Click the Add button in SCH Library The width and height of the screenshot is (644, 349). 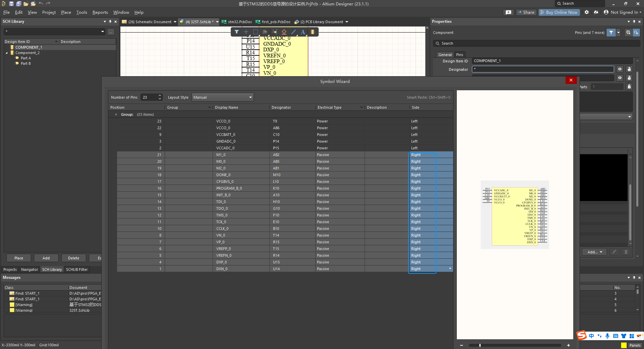pyautogui.click(x=46, y=258)
